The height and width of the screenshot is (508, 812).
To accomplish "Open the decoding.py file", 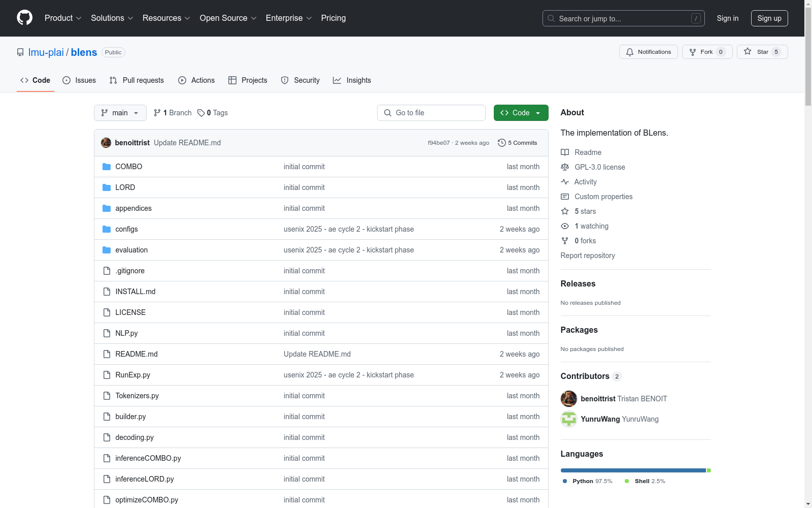I will (x=134, y=437).
